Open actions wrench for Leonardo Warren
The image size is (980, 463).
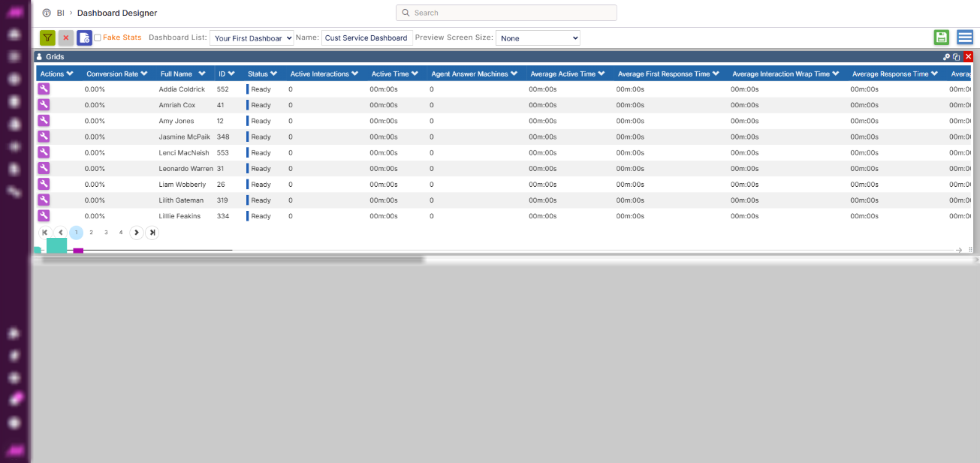pyautogui.click(x=44, y=167)
